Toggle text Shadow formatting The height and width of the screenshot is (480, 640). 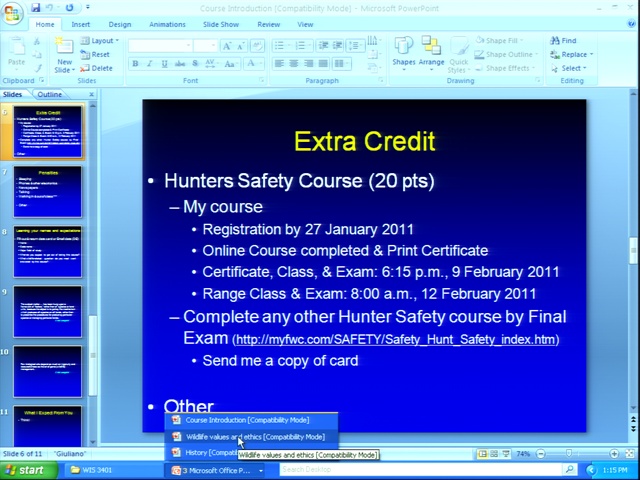(x=195, y=64)
